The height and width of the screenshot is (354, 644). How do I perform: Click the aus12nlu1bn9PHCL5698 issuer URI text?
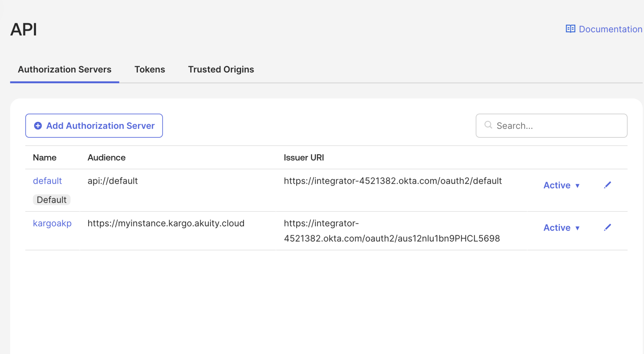(392, 231)
